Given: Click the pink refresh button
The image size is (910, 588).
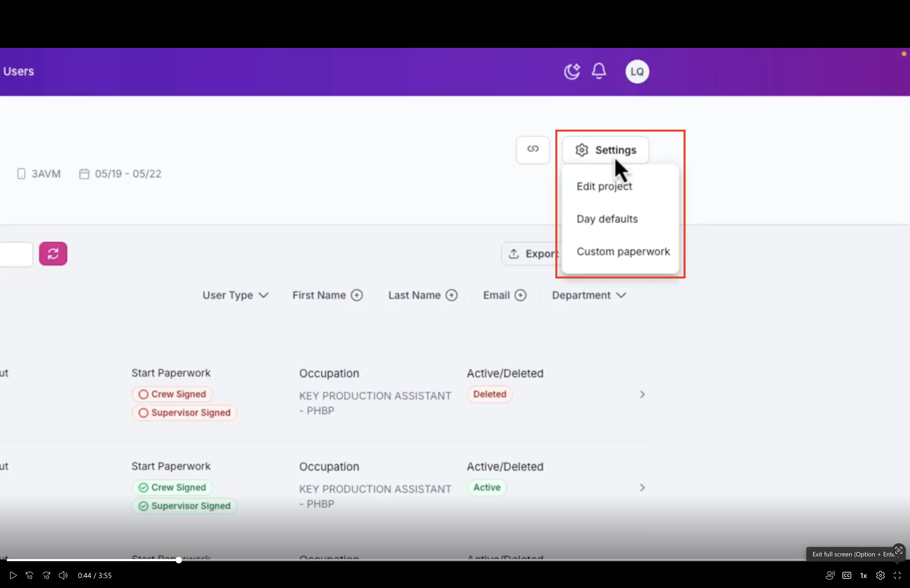Looking at the screenshot, I should click(53, 253).
